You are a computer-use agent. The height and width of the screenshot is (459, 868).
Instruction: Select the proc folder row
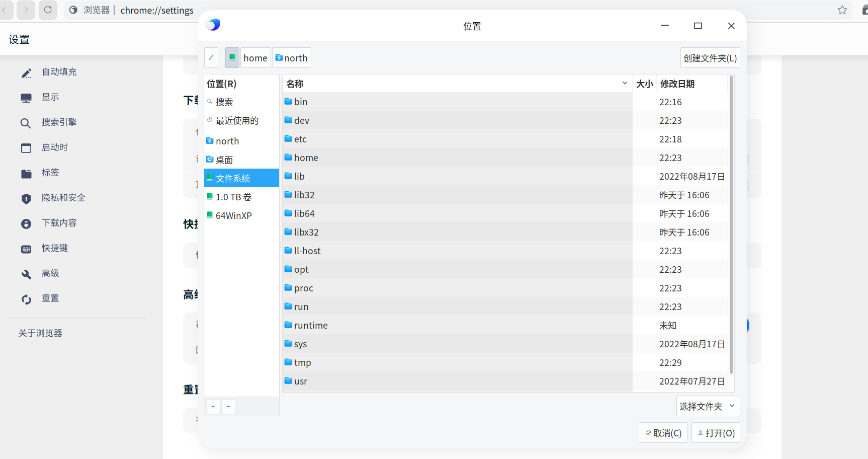[x=505, y=288]
